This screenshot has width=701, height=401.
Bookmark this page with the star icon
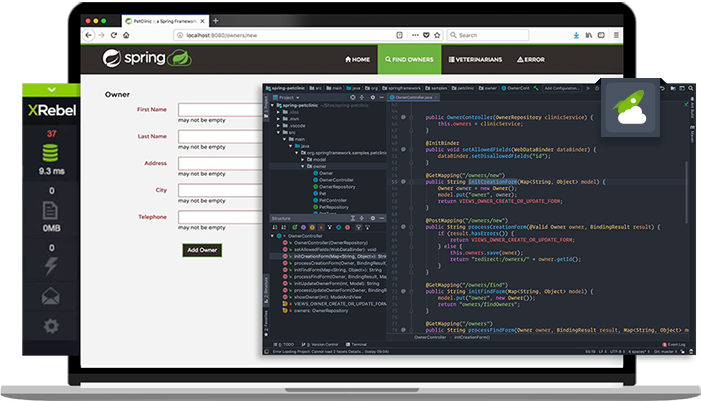pos(437,35)
